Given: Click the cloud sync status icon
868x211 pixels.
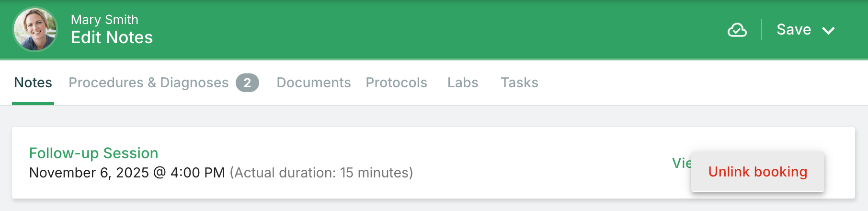Looking at the screenshot, I should 737,30.
